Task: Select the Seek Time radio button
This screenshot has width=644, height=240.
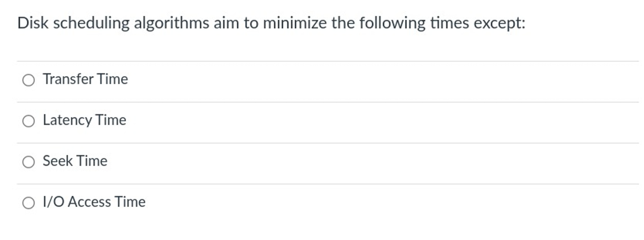Action: click(x=29, y=161)
